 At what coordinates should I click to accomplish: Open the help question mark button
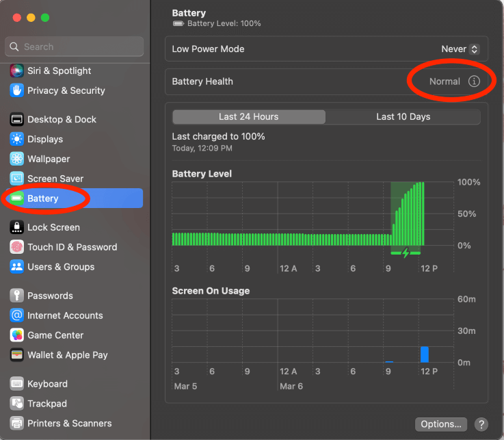[481, 424]
